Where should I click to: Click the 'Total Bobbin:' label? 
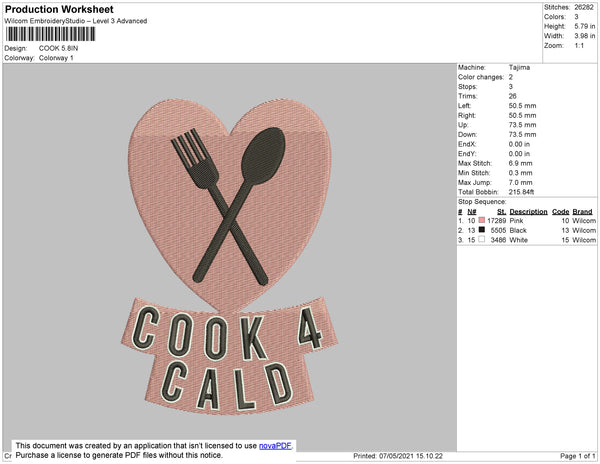tap(478, 192)
